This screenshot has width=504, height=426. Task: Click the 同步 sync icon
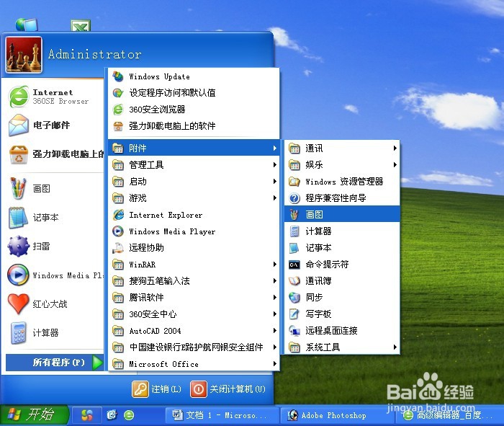coord(294,297)
